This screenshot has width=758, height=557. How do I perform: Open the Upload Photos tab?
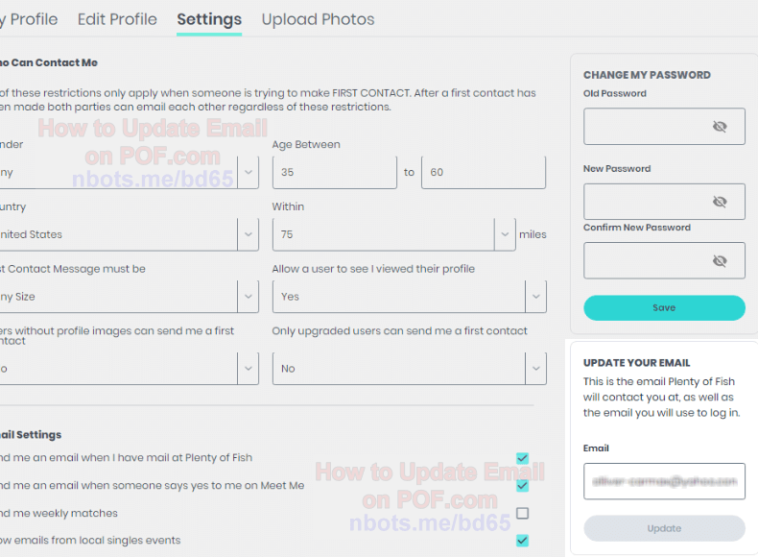pyautogui.click(x=318, y=19)
